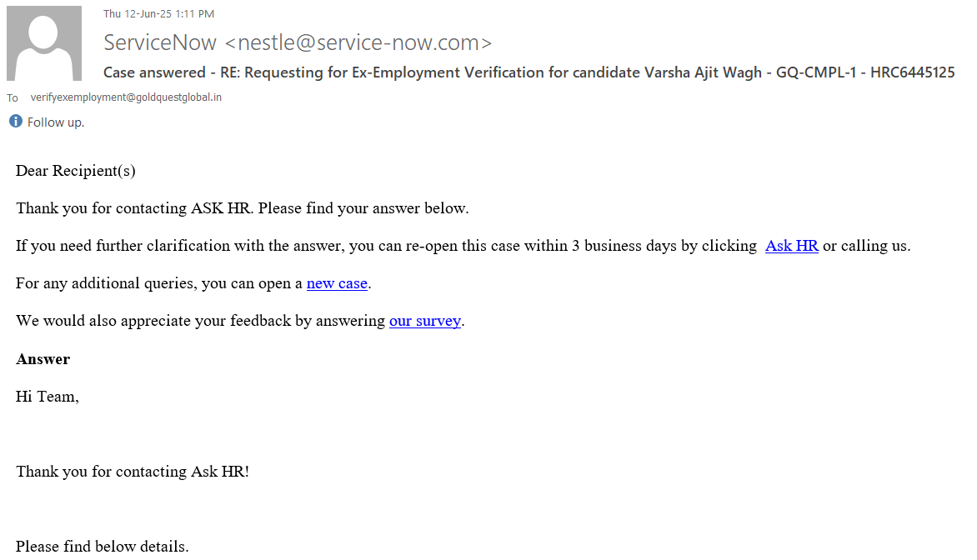Screen dimensions: 977x560
Task: Click the nestle@service-now.com sender address
Action: (358, 42)
